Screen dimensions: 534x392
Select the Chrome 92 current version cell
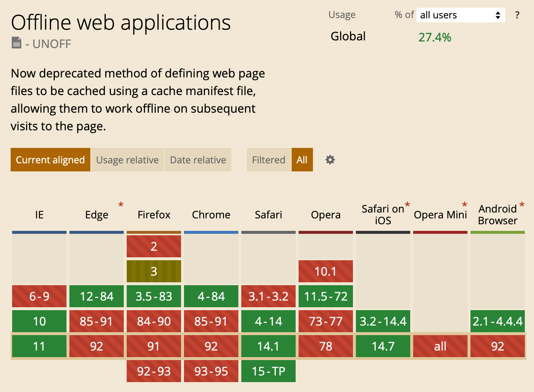click(211, 346)
